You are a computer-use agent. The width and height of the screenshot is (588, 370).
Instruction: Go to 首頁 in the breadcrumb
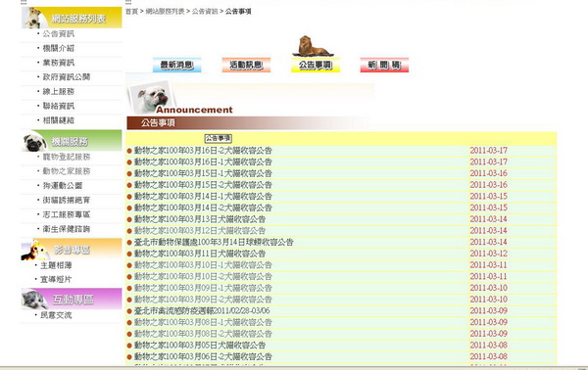[131, 11]
